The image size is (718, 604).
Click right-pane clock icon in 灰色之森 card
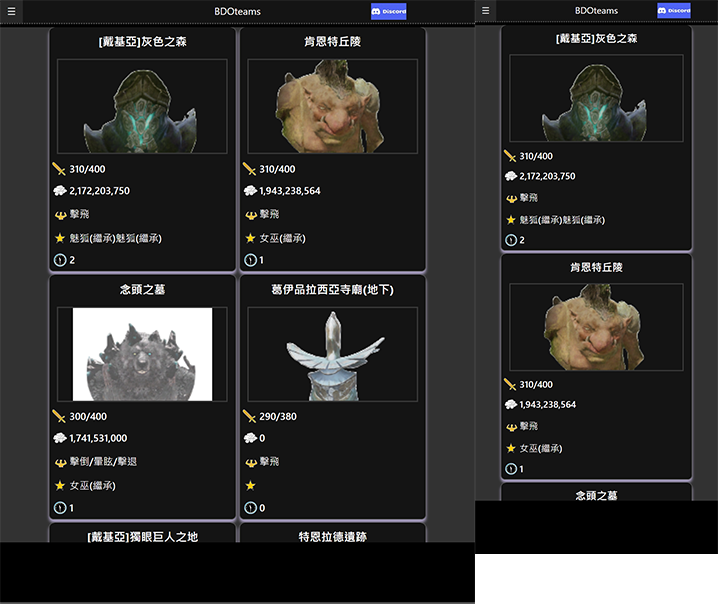511,240
